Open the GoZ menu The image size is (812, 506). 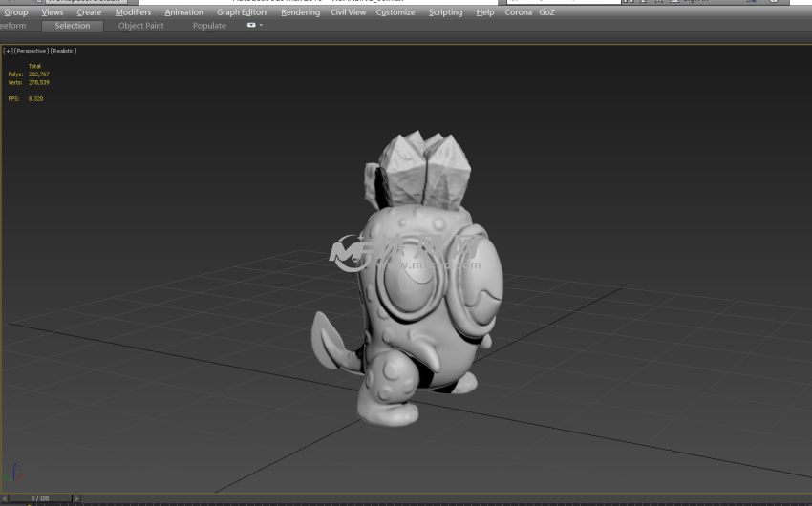(546, 12)
